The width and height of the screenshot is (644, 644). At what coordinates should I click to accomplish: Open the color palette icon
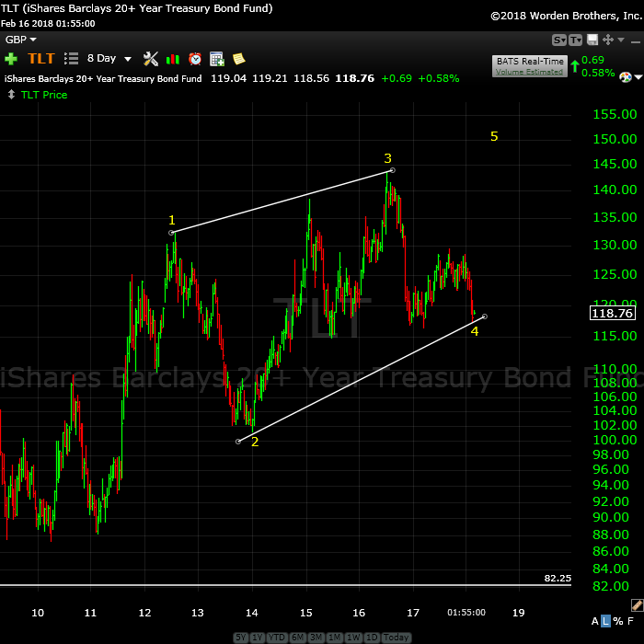[625, 76]
